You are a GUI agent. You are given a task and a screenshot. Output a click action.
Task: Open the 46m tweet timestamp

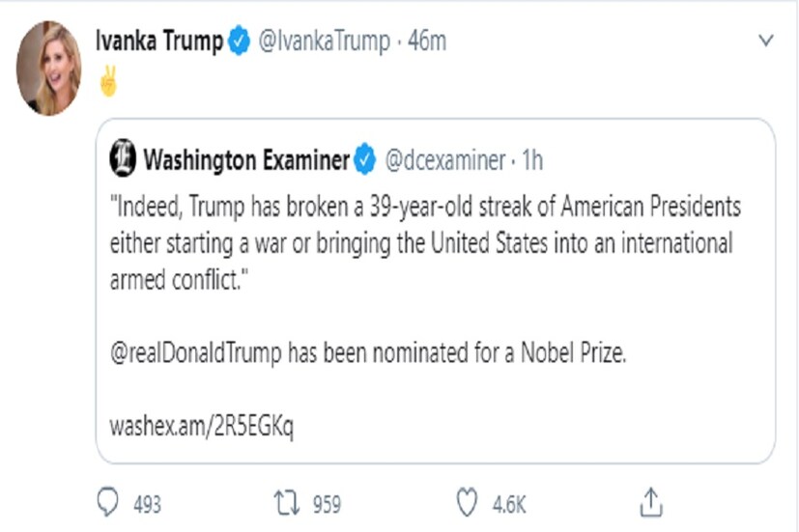[x=426, y=42]
